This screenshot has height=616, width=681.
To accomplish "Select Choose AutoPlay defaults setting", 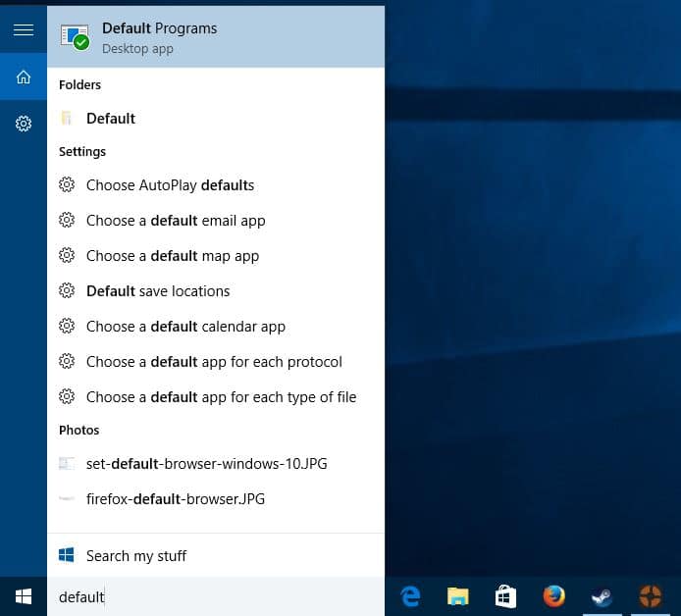I will tap(170, 185).
